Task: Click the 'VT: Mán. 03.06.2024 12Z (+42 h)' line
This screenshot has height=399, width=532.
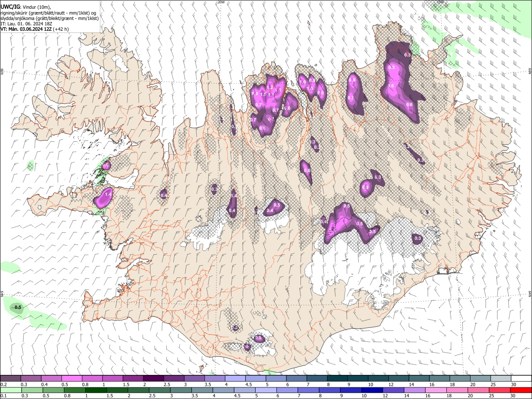Action: pyautogui.click(x=35, y=29)
